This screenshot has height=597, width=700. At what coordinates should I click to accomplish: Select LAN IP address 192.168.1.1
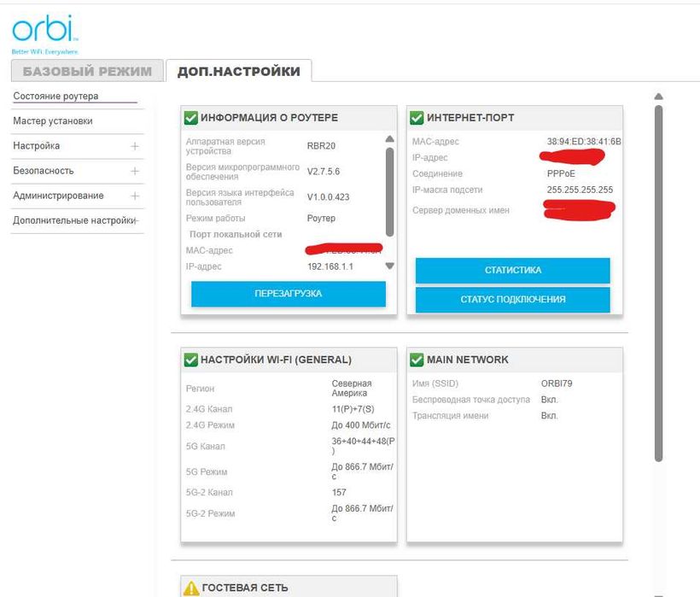[x=330, y=266]
